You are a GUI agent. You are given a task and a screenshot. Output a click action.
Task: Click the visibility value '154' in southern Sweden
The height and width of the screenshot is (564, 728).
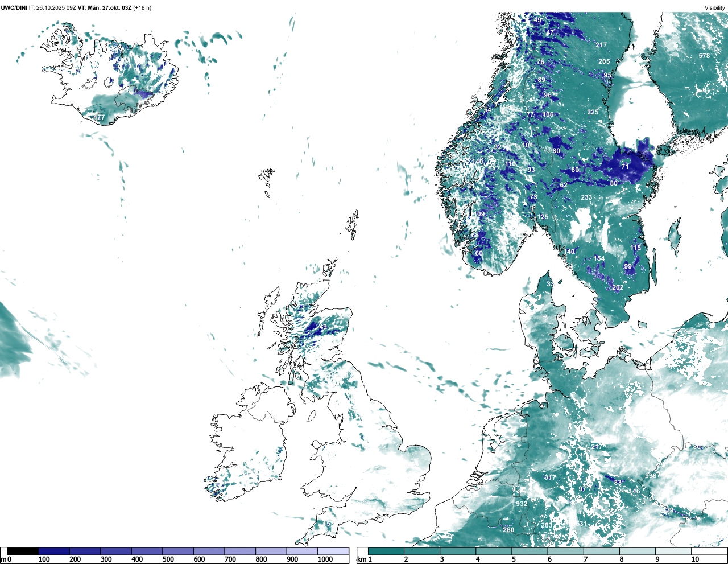click(x=599, y=258)
